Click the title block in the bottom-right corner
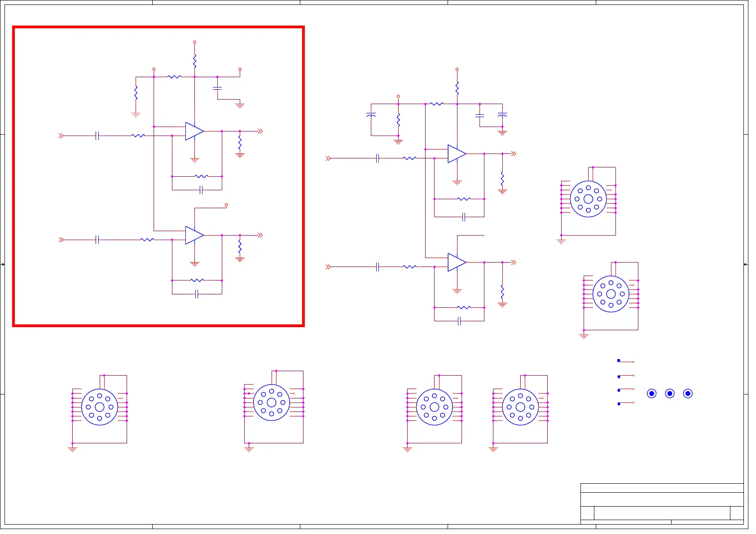 click(x=662, y=504)
